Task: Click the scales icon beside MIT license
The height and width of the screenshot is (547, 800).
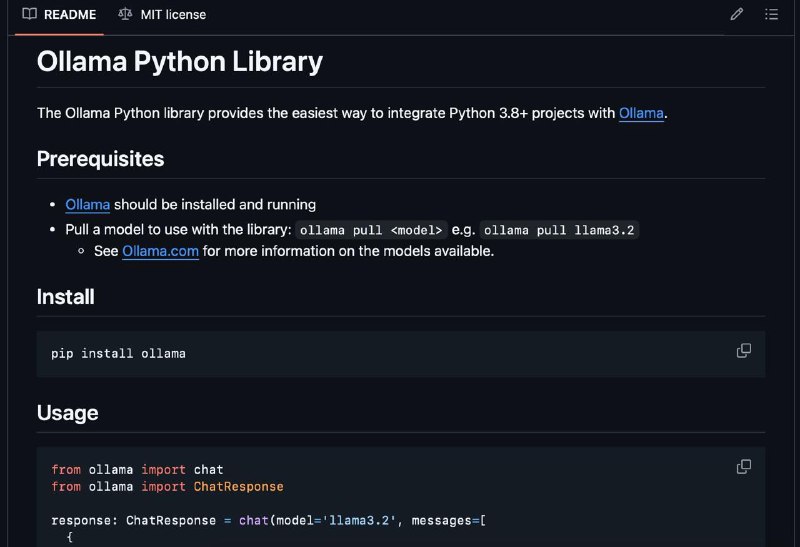Action: [125, 14]
